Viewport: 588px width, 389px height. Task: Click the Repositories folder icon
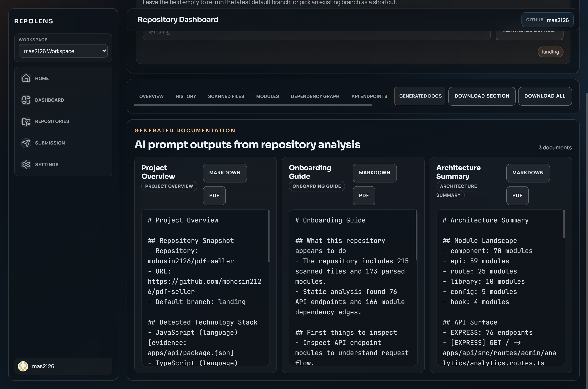pos(26,121)
